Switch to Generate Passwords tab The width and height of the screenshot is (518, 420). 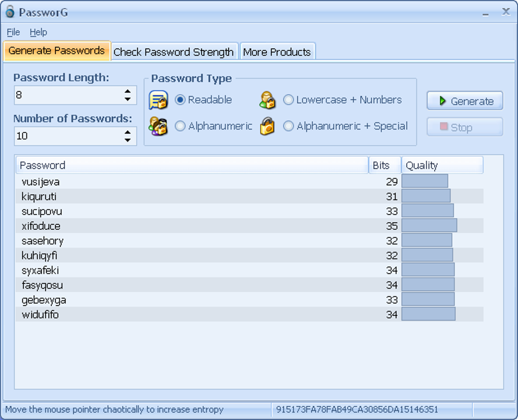[56, 51]
